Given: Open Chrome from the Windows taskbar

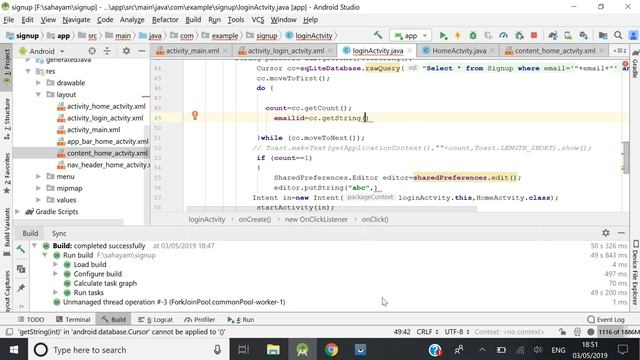Looking at the screenshot, I should (331, 350).
